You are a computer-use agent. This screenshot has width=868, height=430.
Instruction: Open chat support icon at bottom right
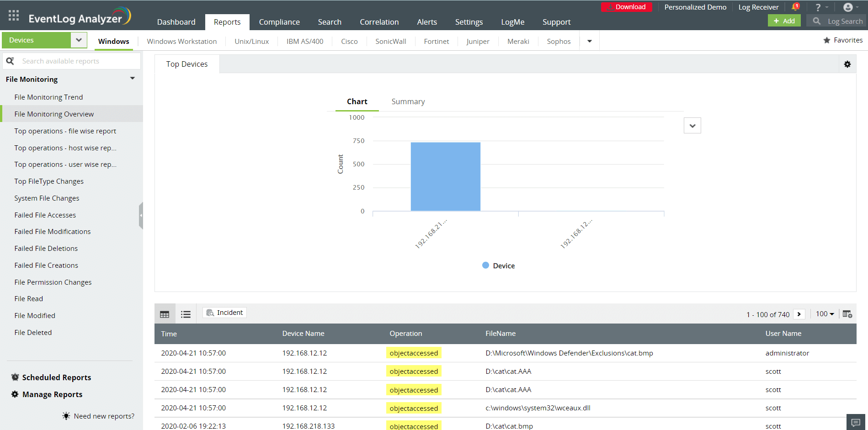pyautogui.click(x=856, y=422)
